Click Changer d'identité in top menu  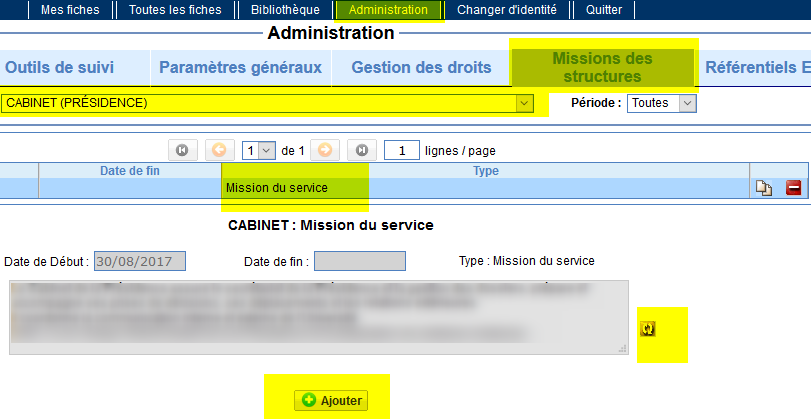pos(505,10)
